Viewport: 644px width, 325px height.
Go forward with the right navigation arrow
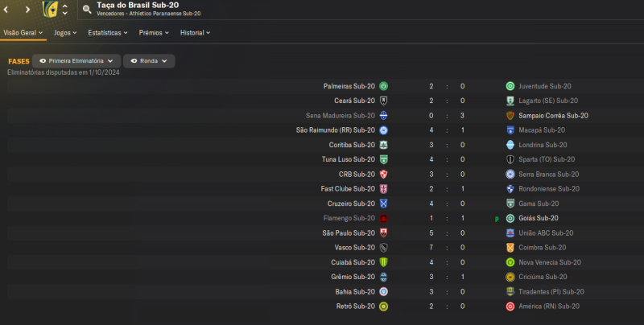pos(27,10)
